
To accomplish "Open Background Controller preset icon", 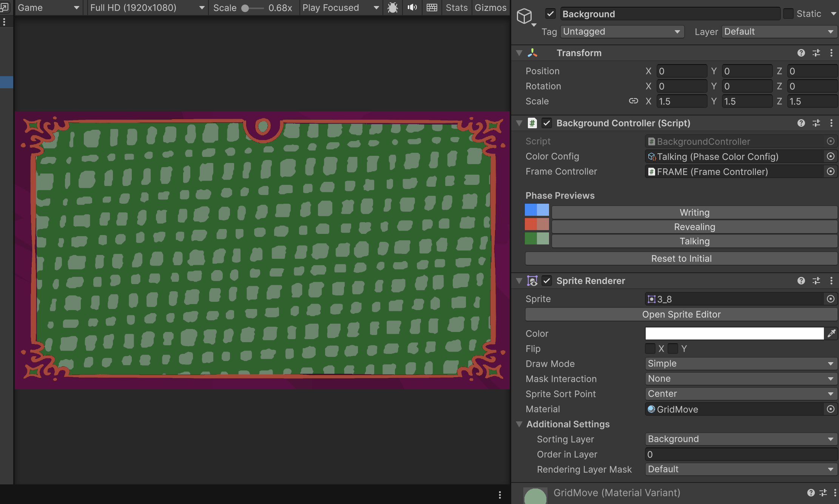I will (816, 123).
